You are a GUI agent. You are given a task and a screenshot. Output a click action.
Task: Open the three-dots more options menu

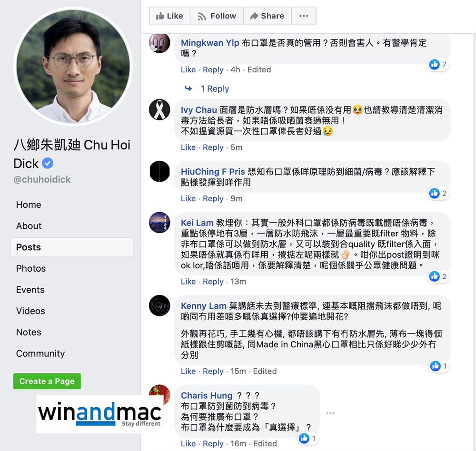(304, 16)
